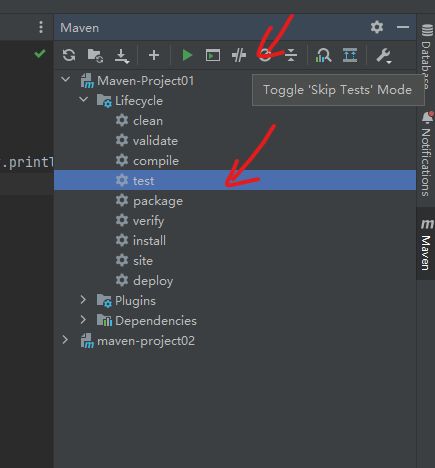Select the site lifecycle phase

pyautogui.click(x=143, y=261)
